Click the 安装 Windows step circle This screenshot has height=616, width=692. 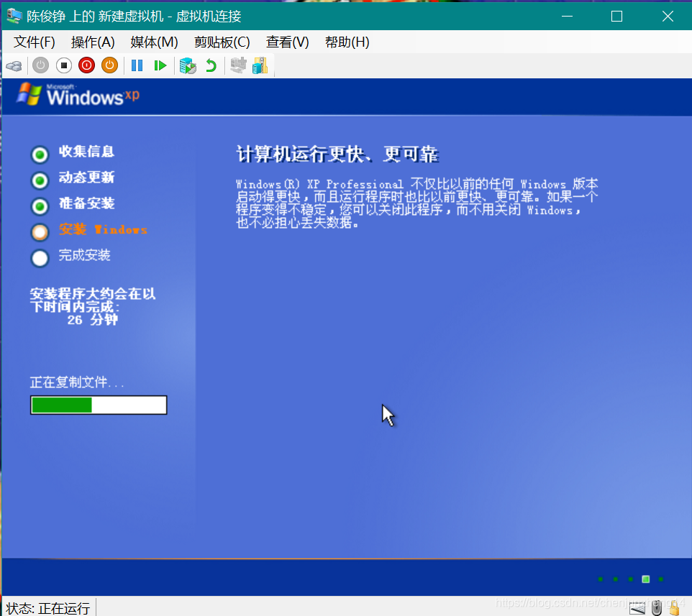(x=40, y=231)
